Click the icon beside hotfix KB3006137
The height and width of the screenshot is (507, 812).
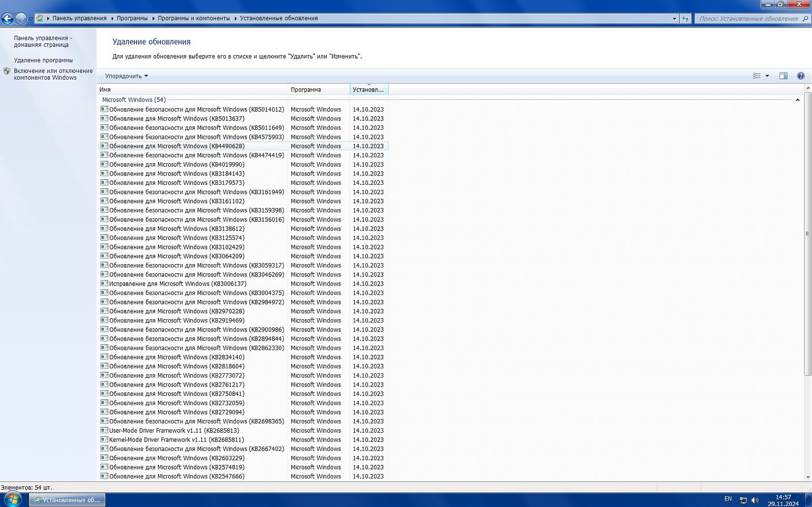[x=104, y=284]
